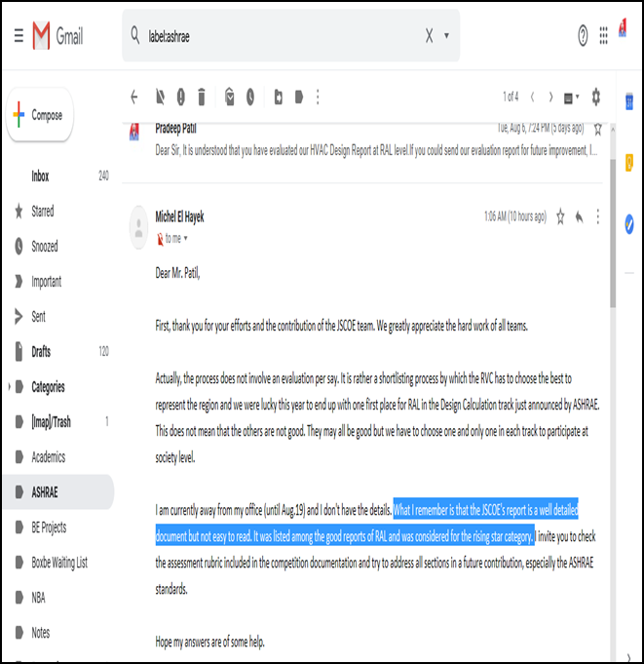
Task: Open the BE Projects label
Action: tap(58, 527)
